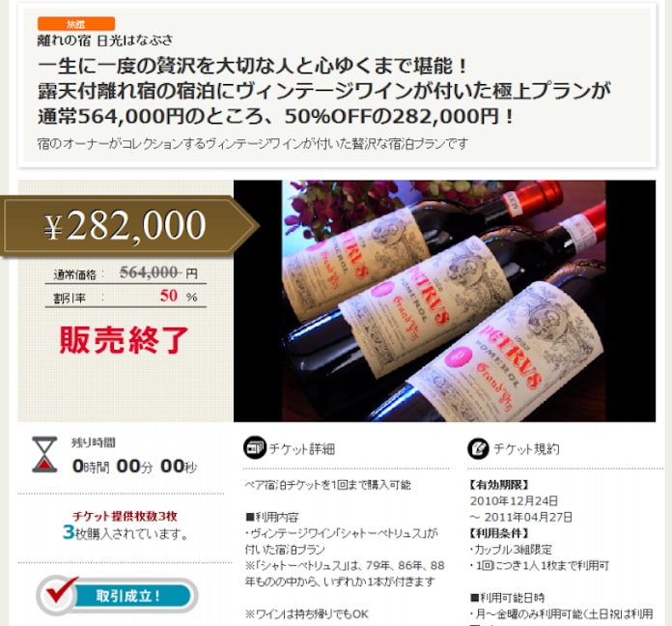Image resolution: width=672 pixels, height=626 pixels.
Task: Click the gray subtitle about owner's wine collection
Action: (252, 144)
